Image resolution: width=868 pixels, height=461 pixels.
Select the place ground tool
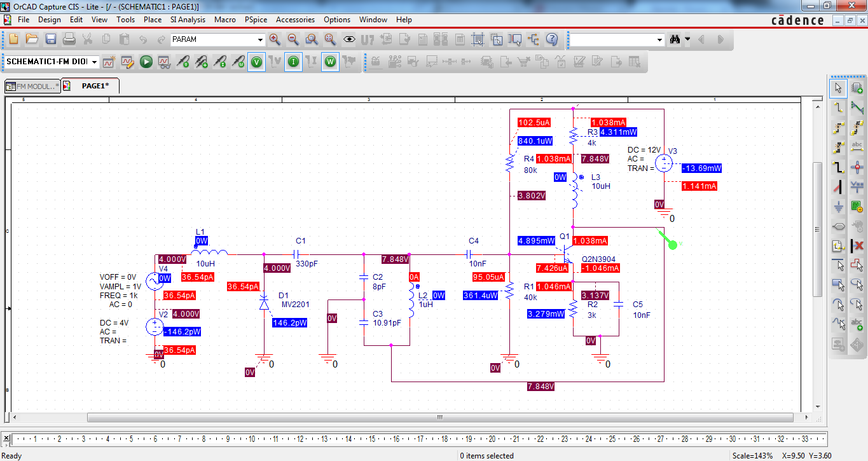point(839,207)
